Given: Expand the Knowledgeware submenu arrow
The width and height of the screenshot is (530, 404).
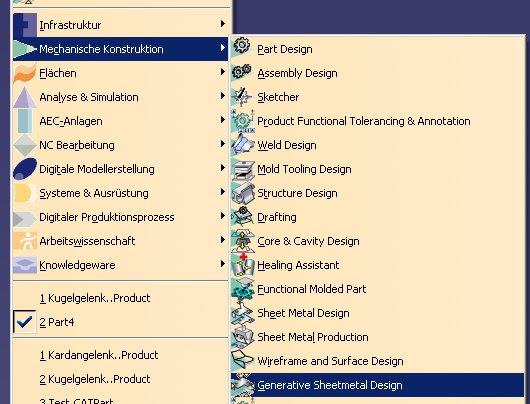Looking at the screenshot, I should coord(222,264).
